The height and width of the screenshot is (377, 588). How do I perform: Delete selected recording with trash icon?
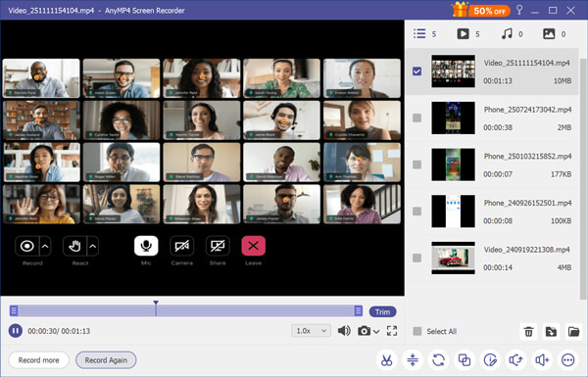pos(528,331)
